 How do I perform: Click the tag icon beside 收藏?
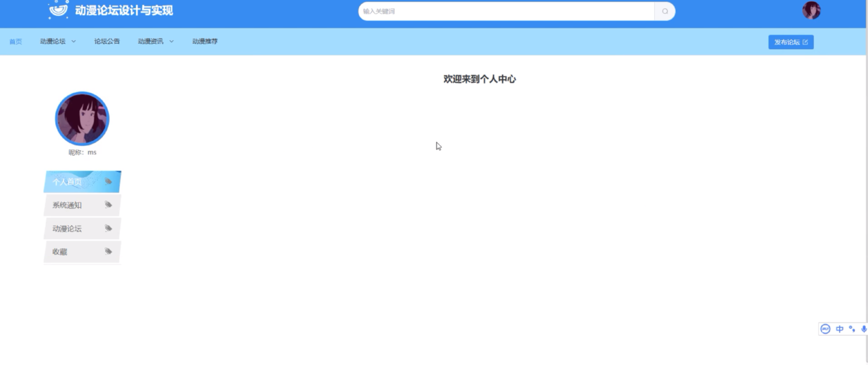pos(108,251)
